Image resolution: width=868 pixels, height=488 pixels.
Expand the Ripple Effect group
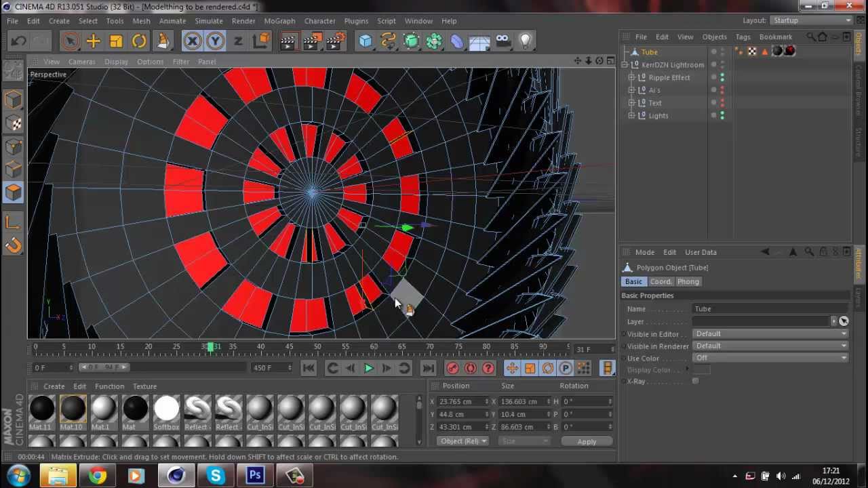click(x=631, y=78)
